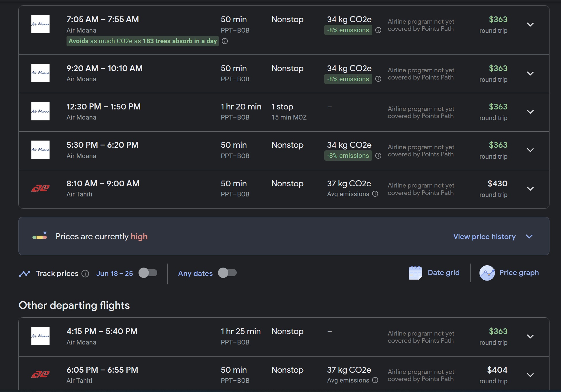Click Air Moana logo on 7:05 AM flight
Screen dimensions: 561x392
[x=40, y=24]
